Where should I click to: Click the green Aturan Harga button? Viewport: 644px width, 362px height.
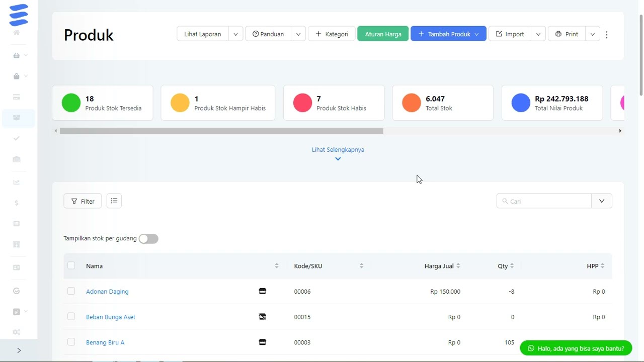383,34
